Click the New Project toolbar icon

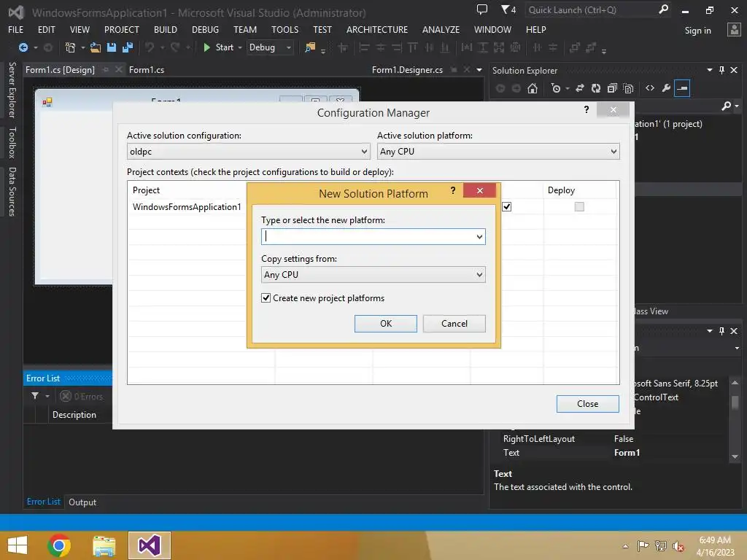tap(70, 47)
